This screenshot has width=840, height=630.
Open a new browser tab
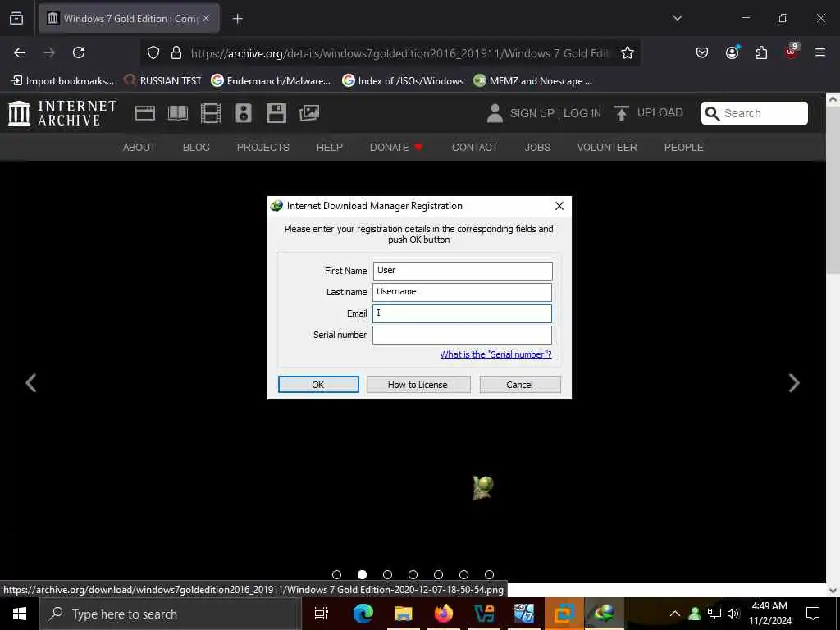[238, 19]
